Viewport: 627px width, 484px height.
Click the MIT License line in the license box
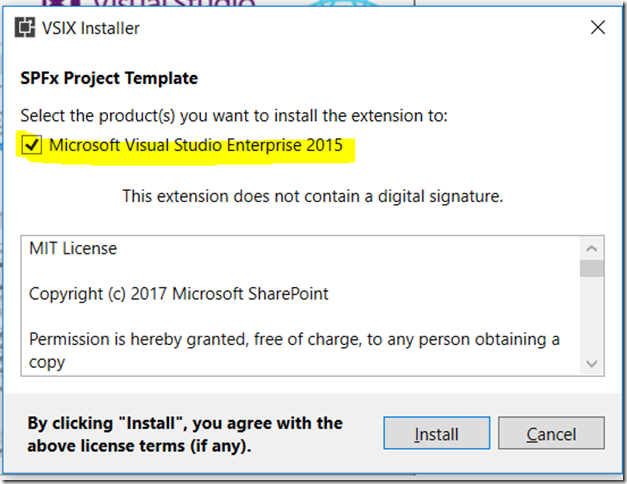73,248
